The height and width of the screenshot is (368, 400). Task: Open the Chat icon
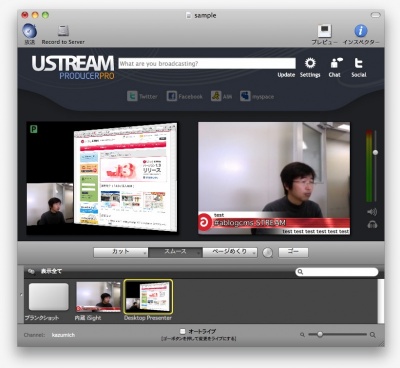point(336,63)
